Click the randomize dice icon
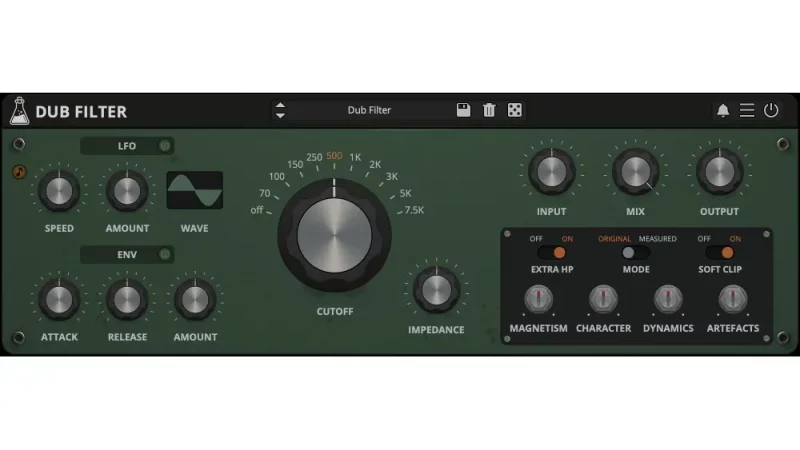The image size is (800, 450). click(514, 110)
